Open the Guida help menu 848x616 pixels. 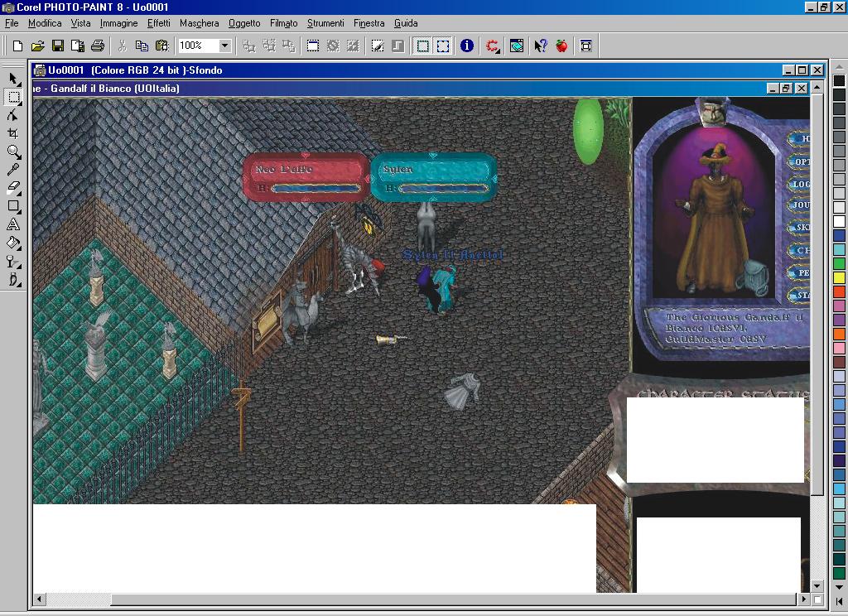pyautogui.click(x=406, y=23)
